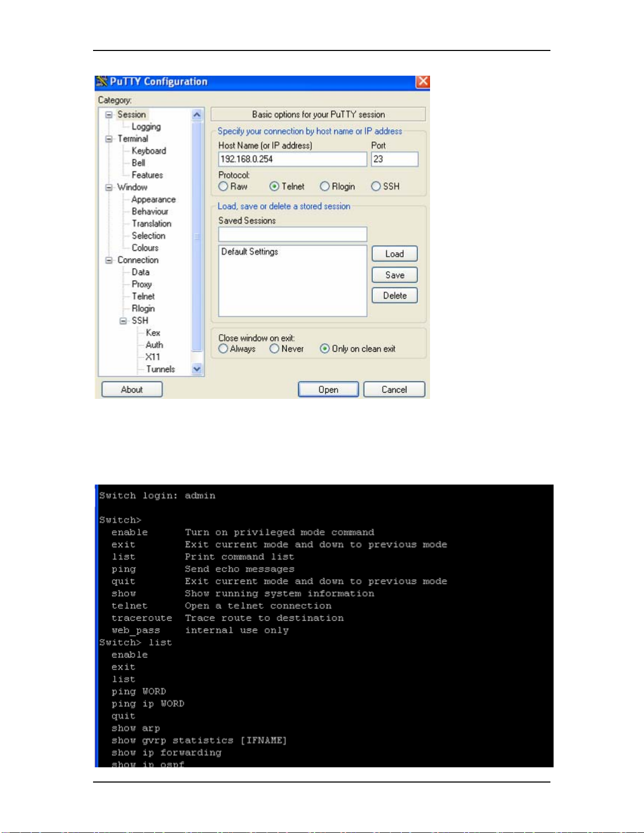Open the X11 category
Screen dimensions: 644x833
[152, 357]
